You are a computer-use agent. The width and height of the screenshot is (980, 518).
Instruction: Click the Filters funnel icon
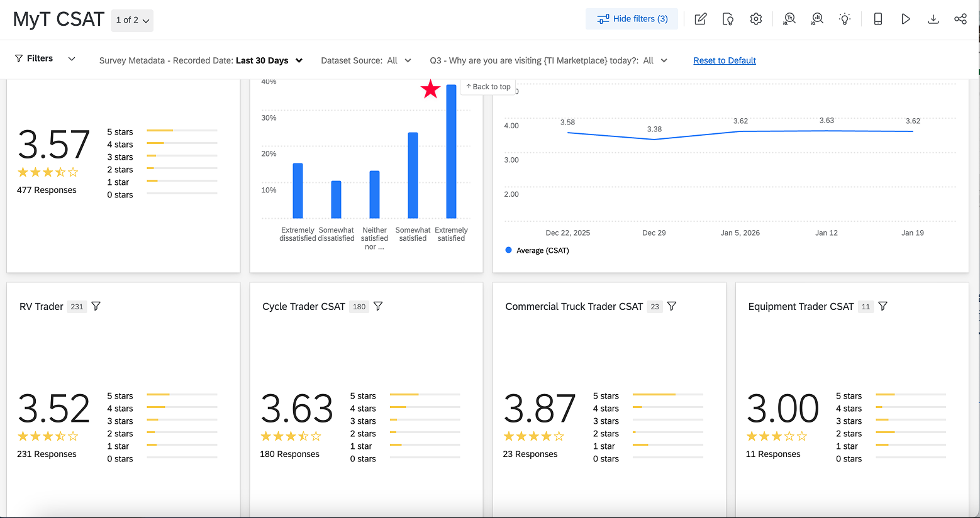19,58
